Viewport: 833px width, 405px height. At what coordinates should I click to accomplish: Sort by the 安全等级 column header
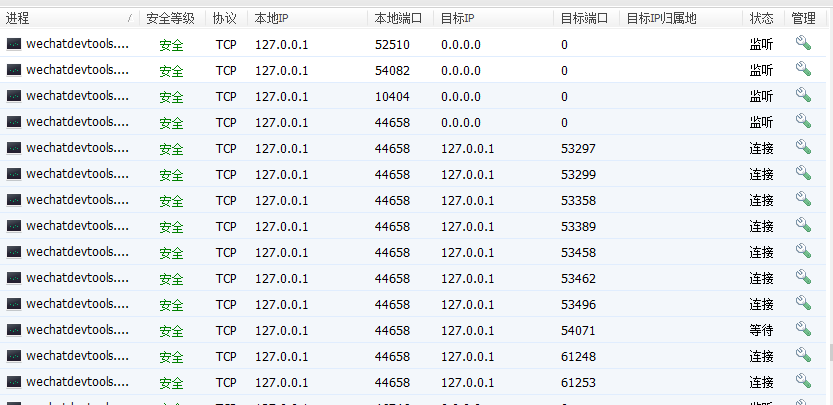[172, 19]
